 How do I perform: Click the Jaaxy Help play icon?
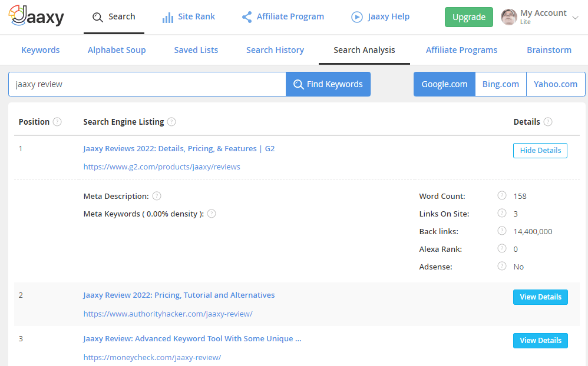pyautogui.click(x=356, y=17)
